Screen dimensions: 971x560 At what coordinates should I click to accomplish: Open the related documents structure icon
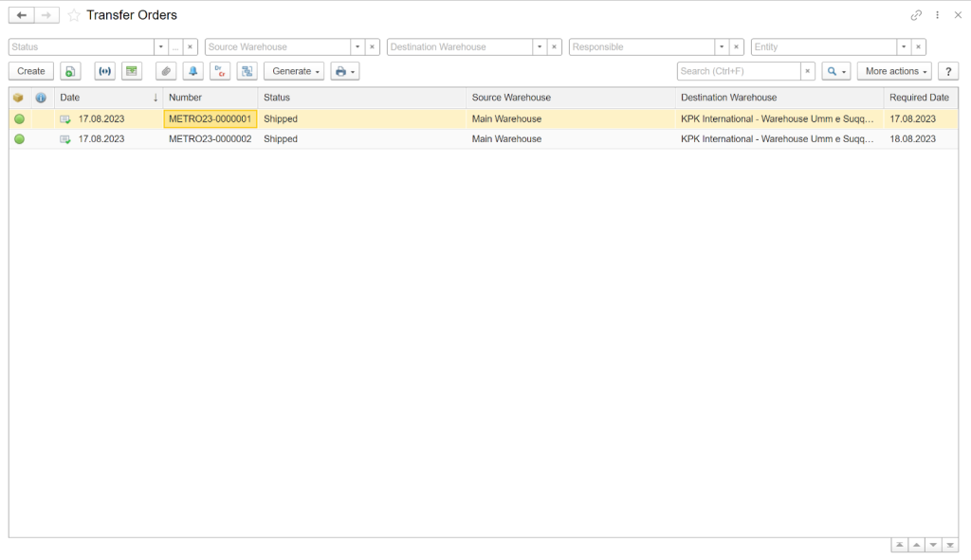247,71
